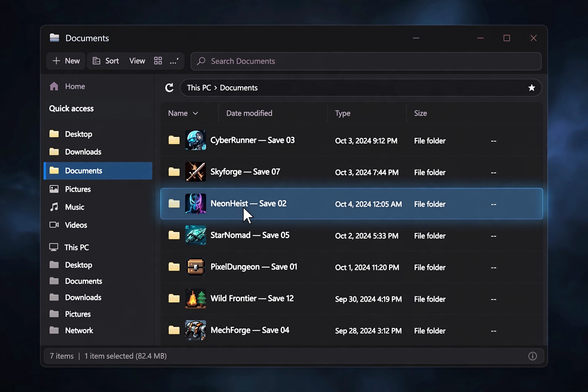
Task: Click the Videos camera icon in the sidebar
Action: coord(54,225)
